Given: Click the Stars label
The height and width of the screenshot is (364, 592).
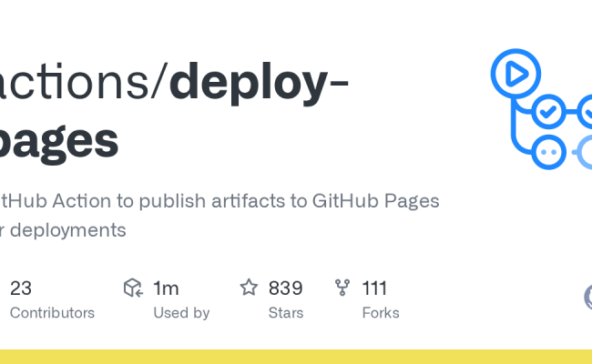Looking at the screenshot, I should click(x=286, y=313).
